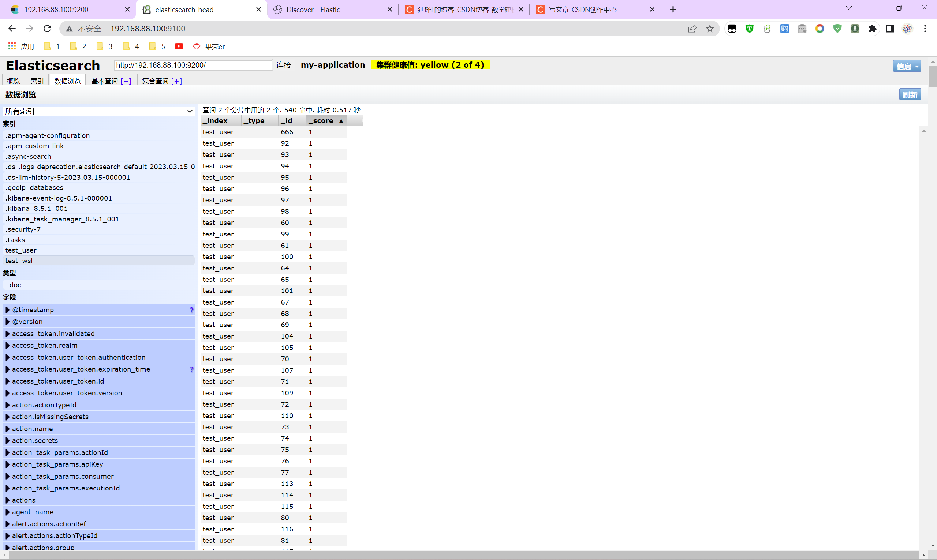Click the share icon in the address bar
This screenshot has width=937, height=560.
point(693,29)
